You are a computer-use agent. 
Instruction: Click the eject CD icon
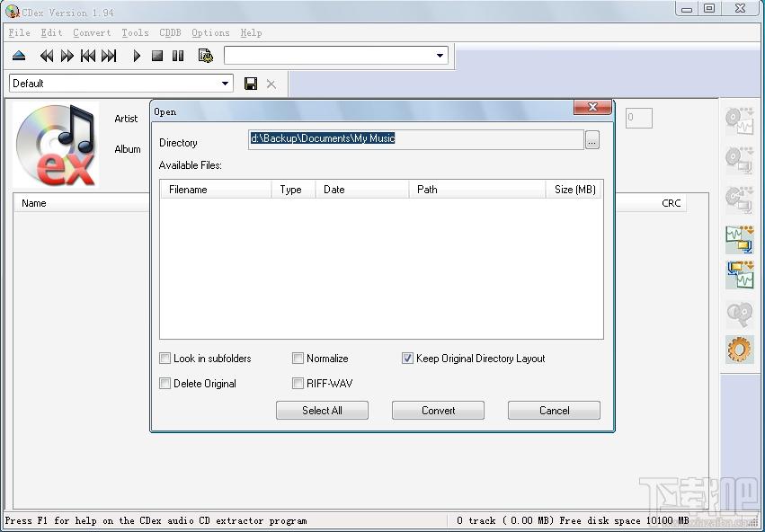coord(19,56)
